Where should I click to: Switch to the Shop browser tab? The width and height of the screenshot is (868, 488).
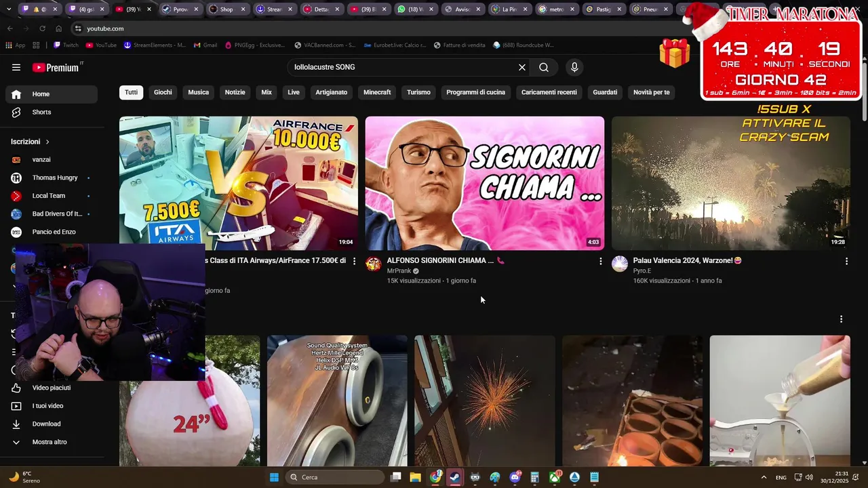pos(226,9)
